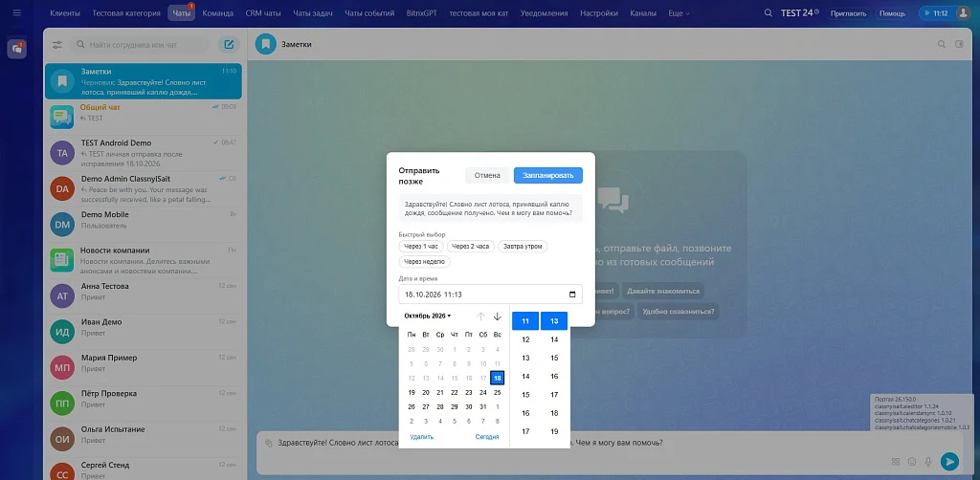Open Иван Демо chat
Screen dimensions: 980x480
(144, 332)
